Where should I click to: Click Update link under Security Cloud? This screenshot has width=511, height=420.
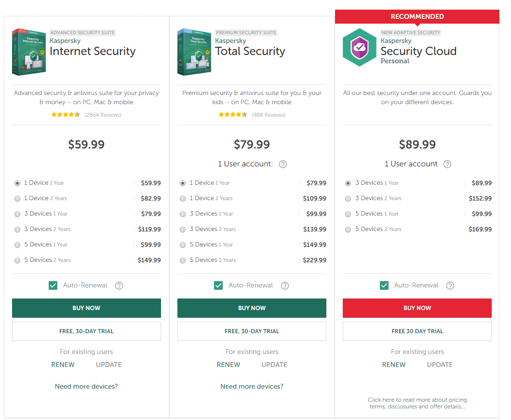440,365
